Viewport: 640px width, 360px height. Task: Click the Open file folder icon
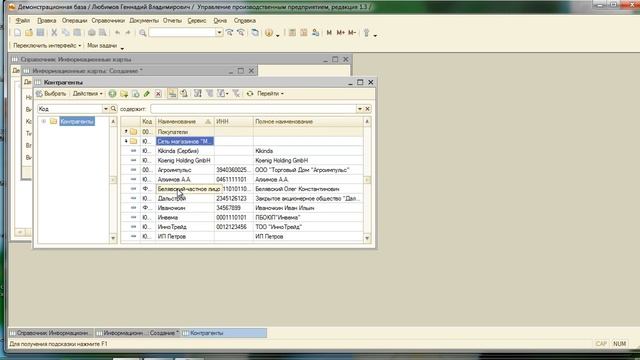pos(29,33)
